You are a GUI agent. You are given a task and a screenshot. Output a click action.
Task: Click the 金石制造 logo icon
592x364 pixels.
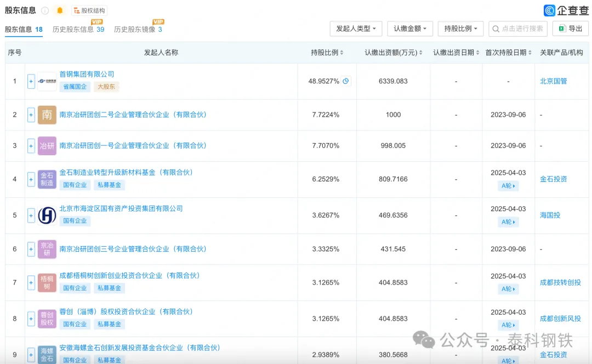(x=47, y=179)
